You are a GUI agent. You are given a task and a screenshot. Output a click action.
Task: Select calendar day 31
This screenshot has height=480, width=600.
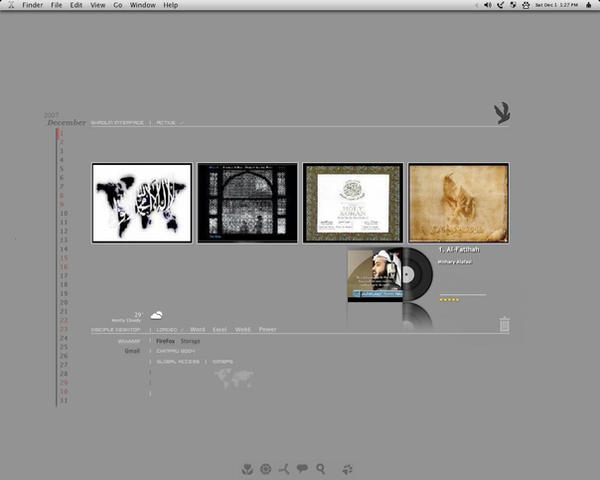[64, 400]
